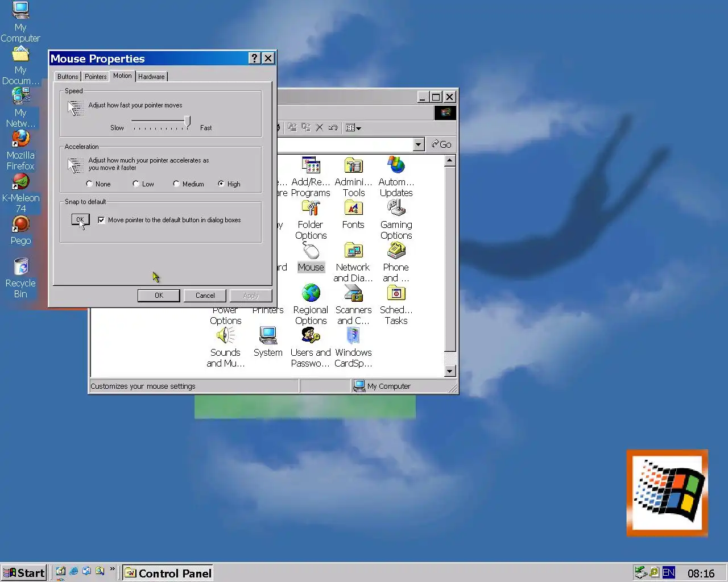Click the Go button by address bar

coord(441,144)
